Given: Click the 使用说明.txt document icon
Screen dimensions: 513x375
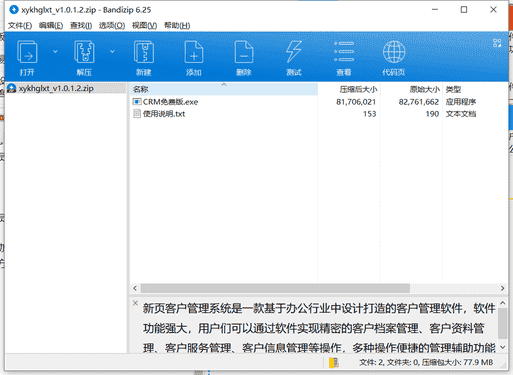Looking at the screenshot, I should click(137, 114).
